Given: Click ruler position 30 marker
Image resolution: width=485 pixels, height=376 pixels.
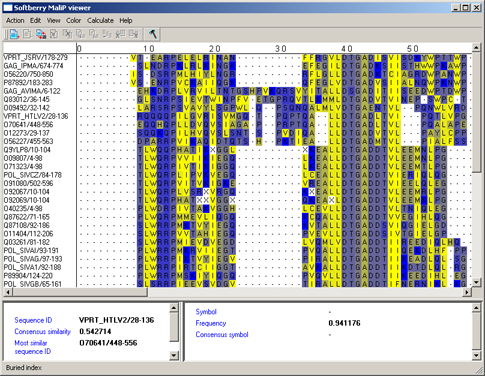Looking at the screenshot, I should 281,49.
